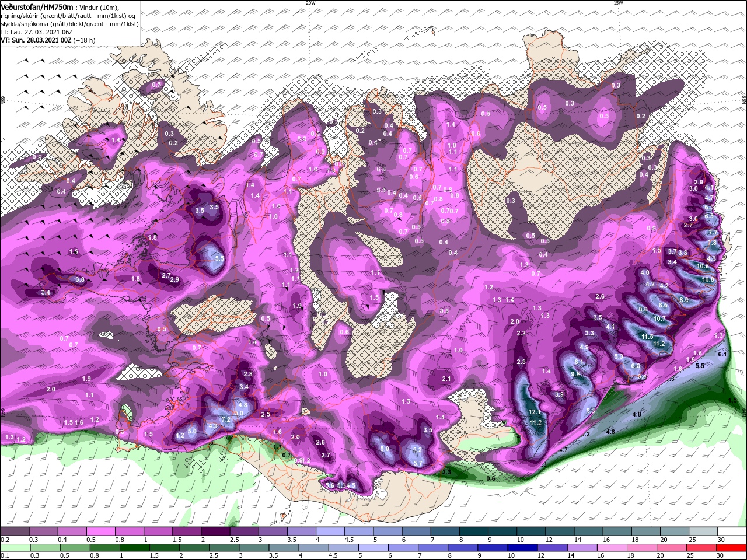Click the '20W' longitude label
The image size is (747, 560).
[310, 3]
